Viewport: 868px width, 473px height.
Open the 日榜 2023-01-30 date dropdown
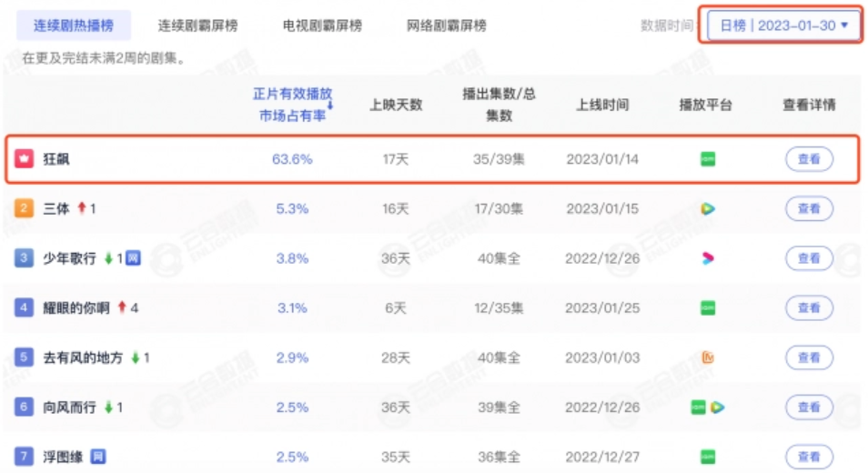tap(784, 25)
